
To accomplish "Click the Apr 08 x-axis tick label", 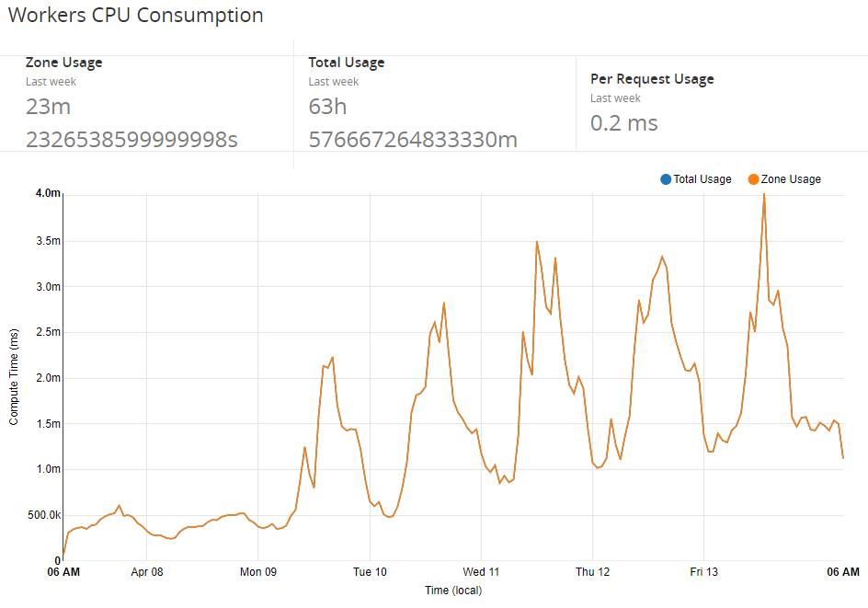I will pos(147,572).
